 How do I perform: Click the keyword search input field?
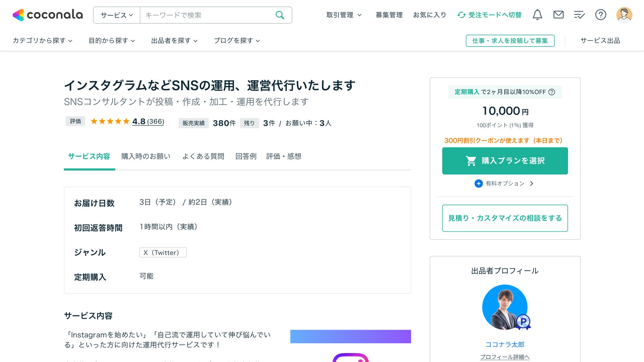click(x=206, y=15)
